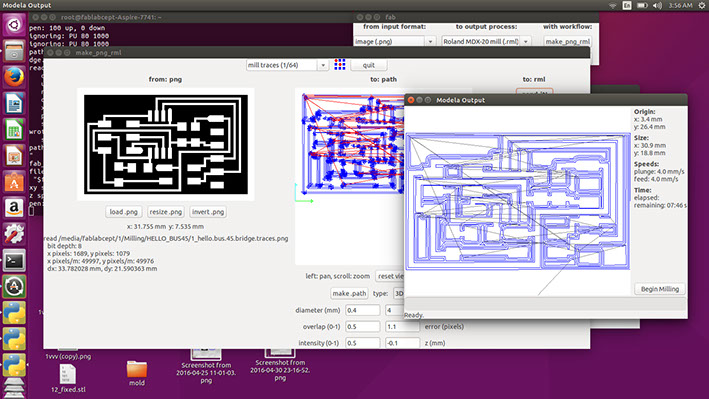Screen dimensions: 709x399
Task: Click the 'Ready.' status bar text
Action: (x=414, y=315)
